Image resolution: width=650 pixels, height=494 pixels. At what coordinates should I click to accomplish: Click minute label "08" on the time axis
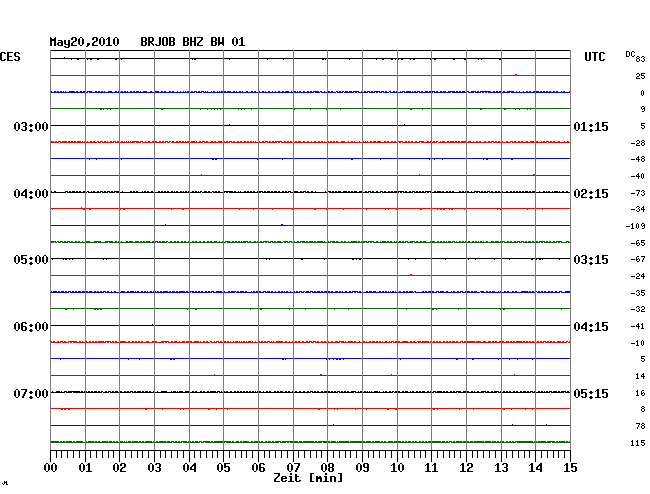(x=327, y=468)
